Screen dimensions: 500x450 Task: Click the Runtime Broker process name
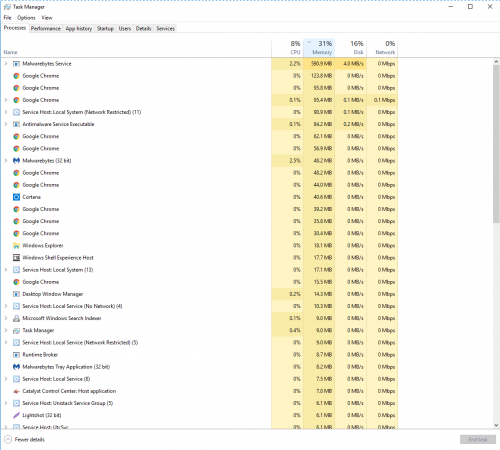[x=40, y=355]
